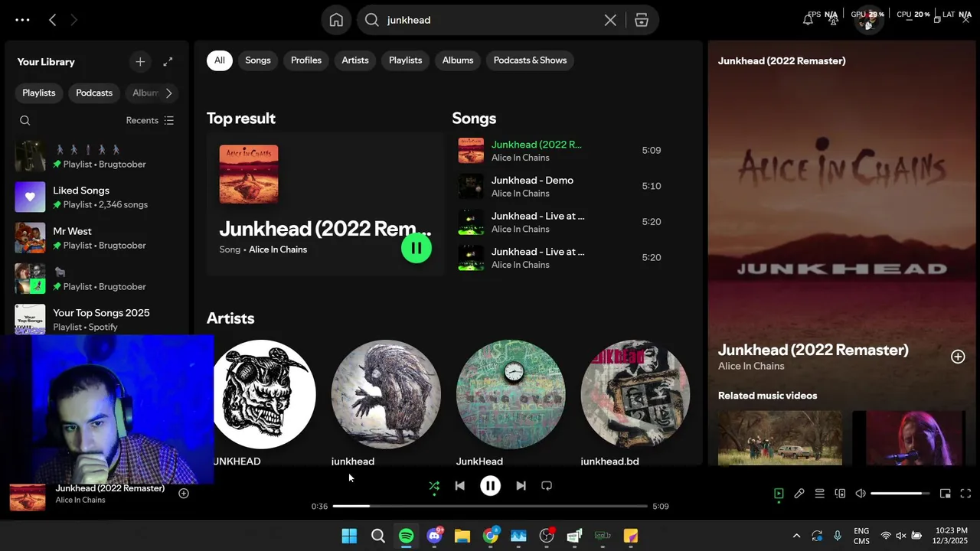This screenshot has width=980, height=551.
Task: Toggle shuffle playback
Action: (434, 486)
